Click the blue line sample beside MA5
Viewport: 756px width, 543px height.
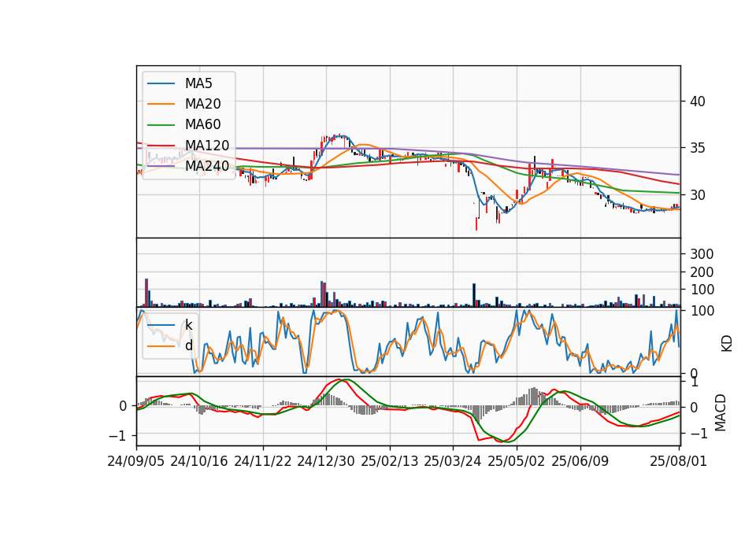click(161, 83)
